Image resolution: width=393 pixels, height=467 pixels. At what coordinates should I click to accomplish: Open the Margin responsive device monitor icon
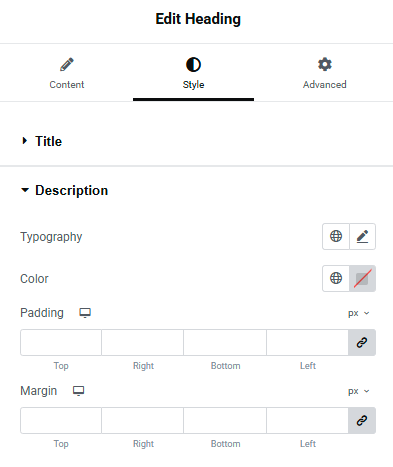[x=79, y=391]
